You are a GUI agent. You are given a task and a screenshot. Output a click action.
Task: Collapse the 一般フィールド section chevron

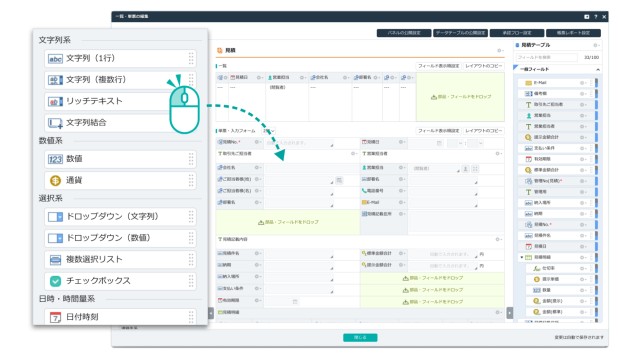tap(598, 70)
